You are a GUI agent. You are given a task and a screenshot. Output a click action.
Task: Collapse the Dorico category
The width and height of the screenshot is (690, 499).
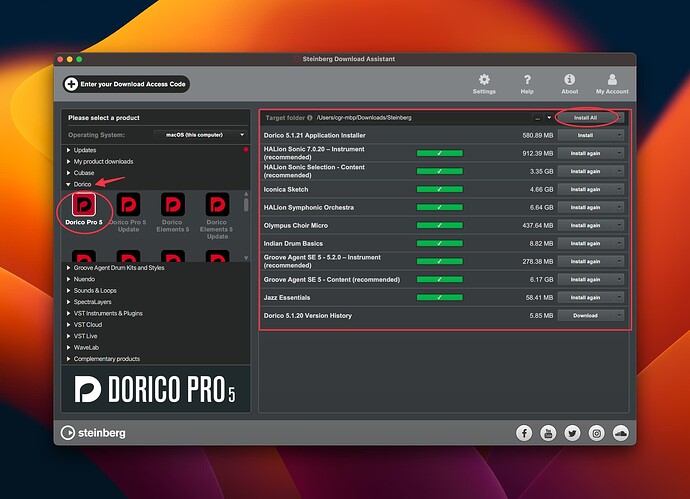(x=69, y=184)
